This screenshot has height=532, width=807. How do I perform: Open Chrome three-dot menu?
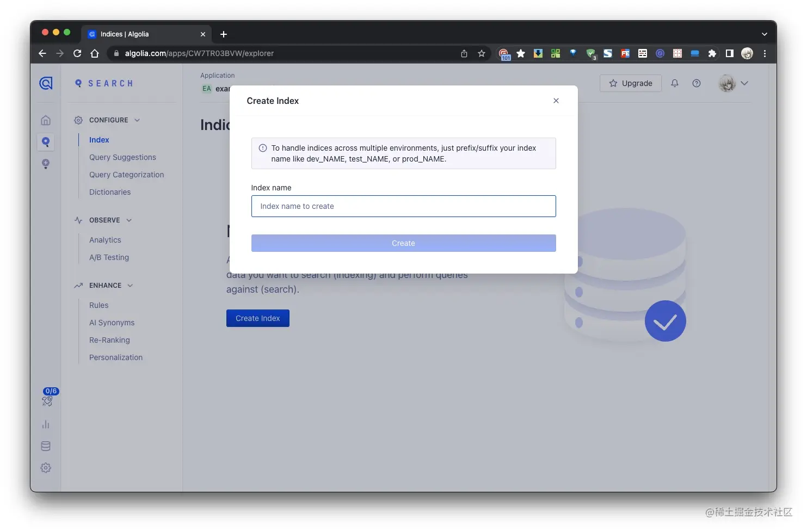765,53
